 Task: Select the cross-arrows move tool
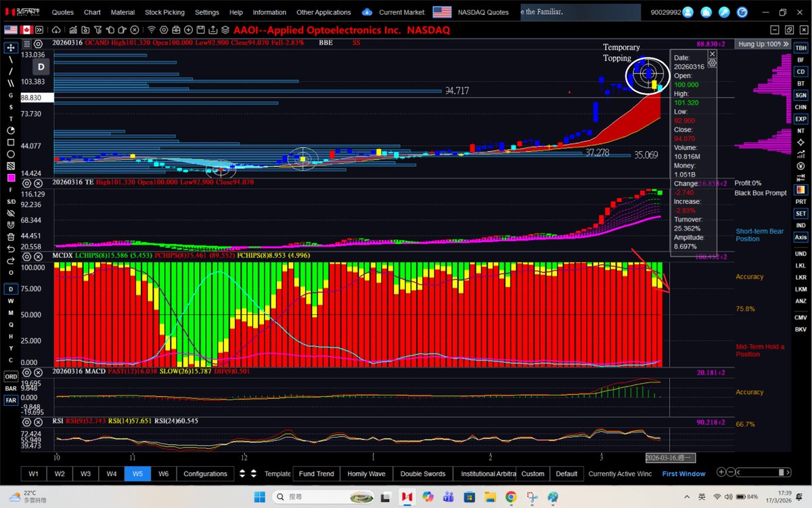tap(11, 47)
